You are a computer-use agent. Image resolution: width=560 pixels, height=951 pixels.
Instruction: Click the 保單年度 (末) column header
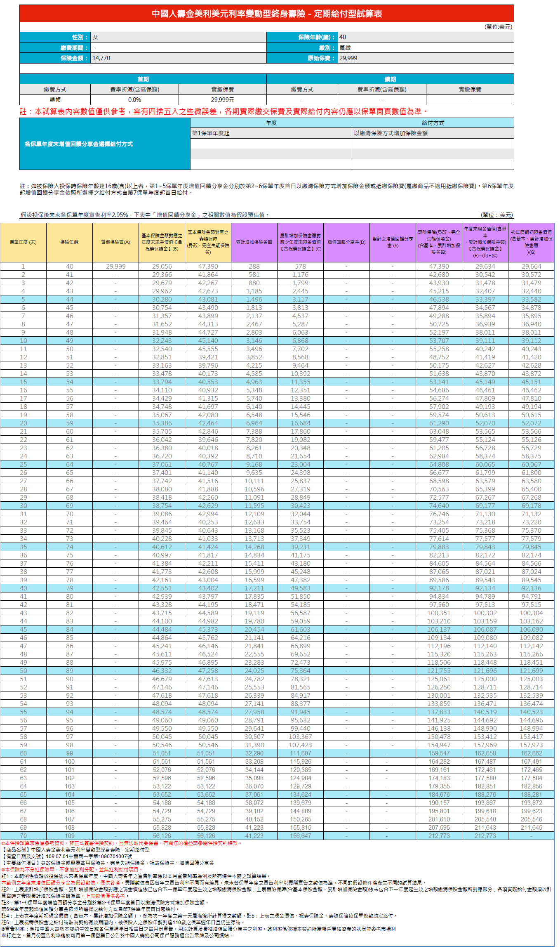pos(23,243)
